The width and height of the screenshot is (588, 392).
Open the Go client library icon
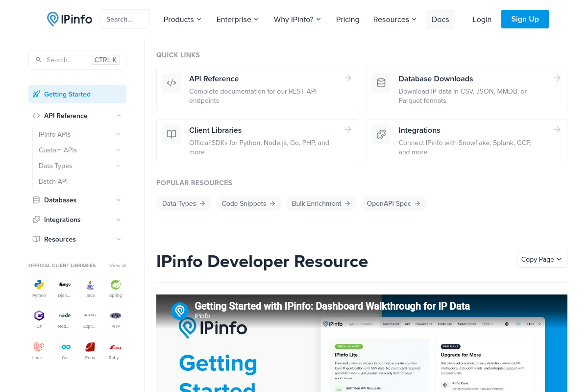(x=65, y=347)
